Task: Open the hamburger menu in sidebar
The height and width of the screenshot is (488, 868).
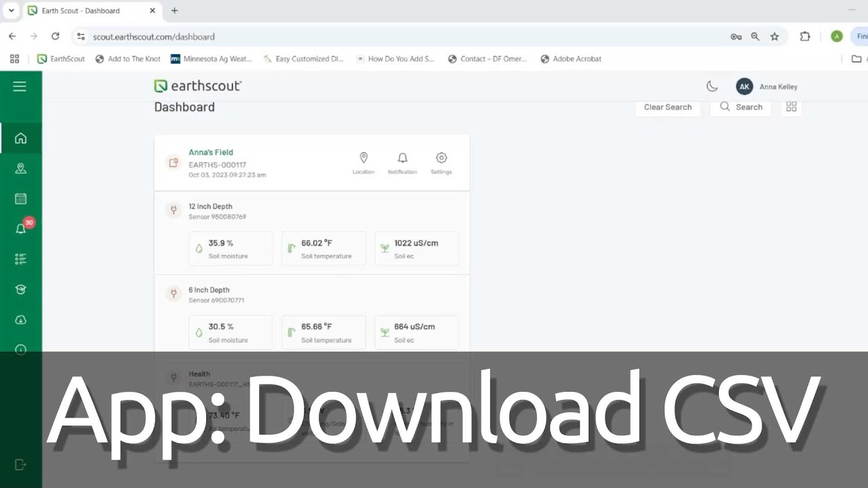Action: 20,86
